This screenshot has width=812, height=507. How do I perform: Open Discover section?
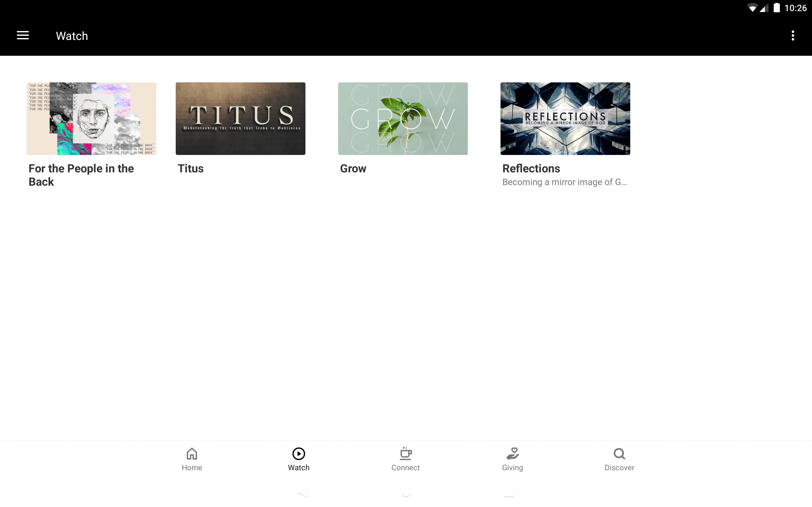tap(619, 459)
